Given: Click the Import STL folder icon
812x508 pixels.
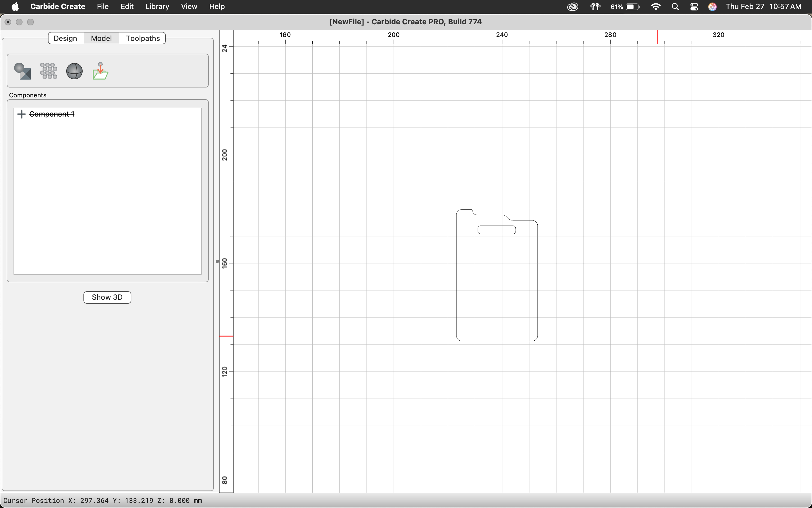Looking at the screenshot, I should [100, 71].
